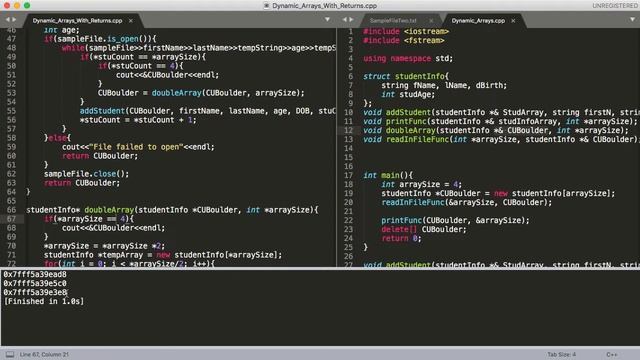Viewport: 640px width, 360px height.
Task: Switch to Dynamic_Arrays_With_Returns.cpp tab
Action: pyautogui.click(x=77, y=20)
